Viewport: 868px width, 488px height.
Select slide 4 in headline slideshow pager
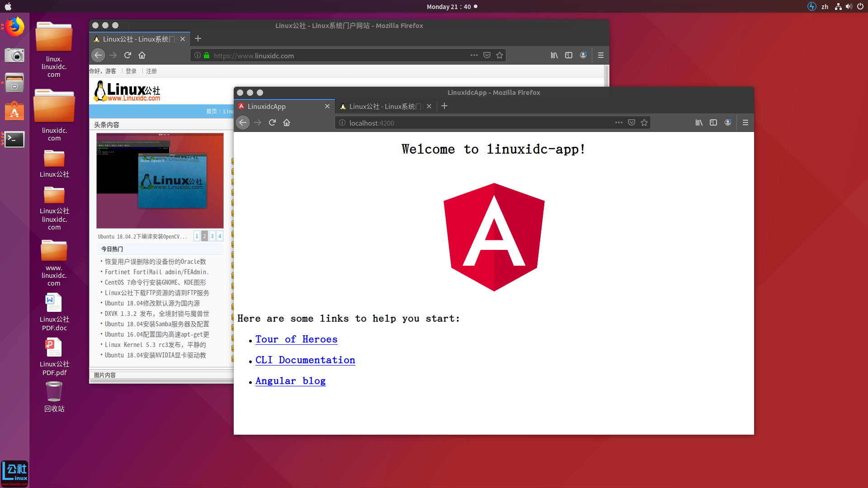tap(220, 236)
